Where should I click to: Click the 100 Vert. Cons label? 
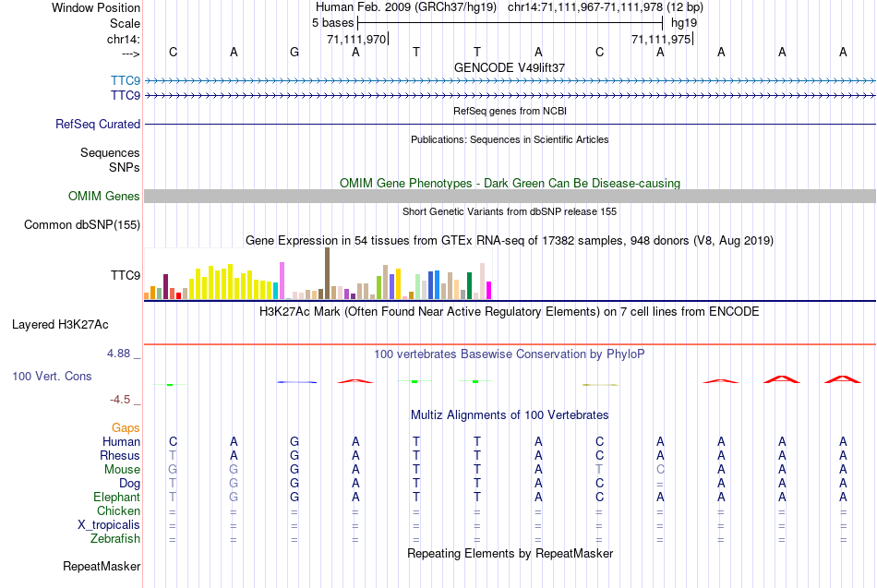point(52,376)
